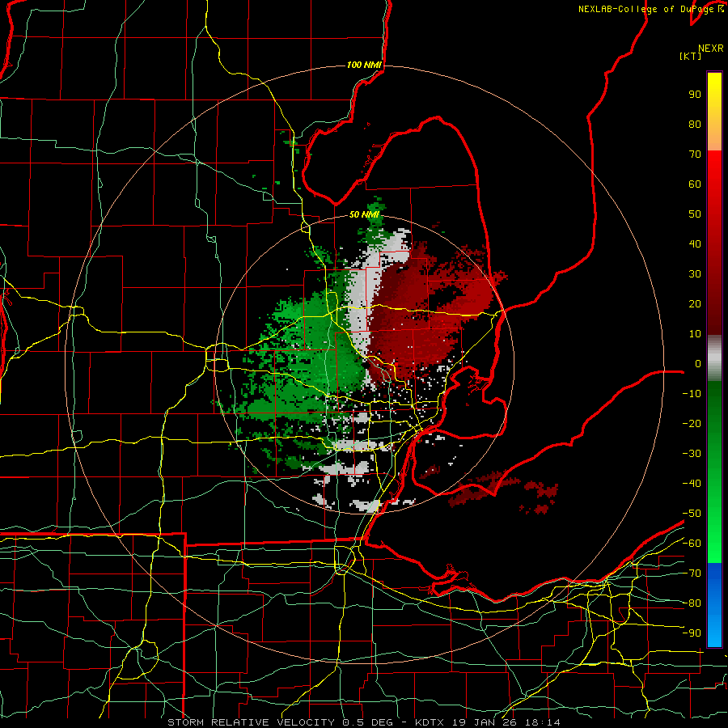Click the -90 value on the velocity scale
Screen dimensions: 728x728
coord(692,633)
